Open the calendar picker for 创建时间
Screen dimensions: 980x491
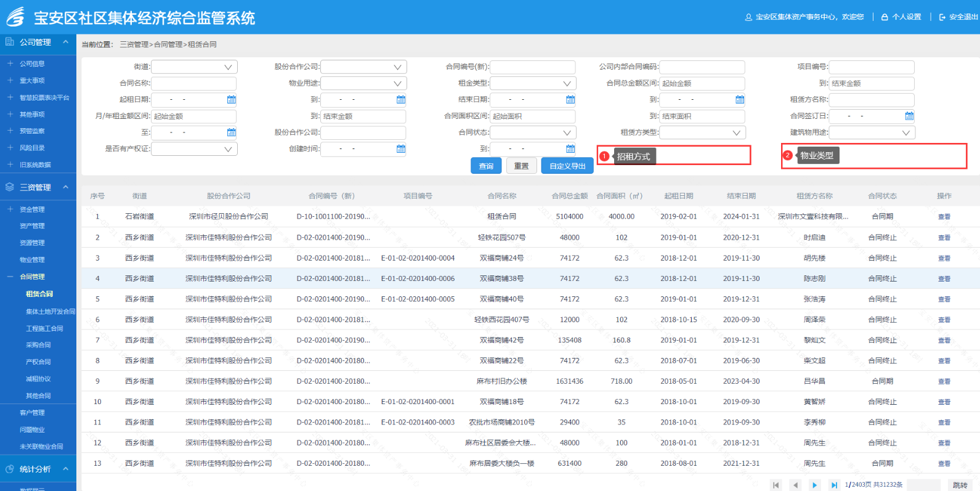coord(401,148)
